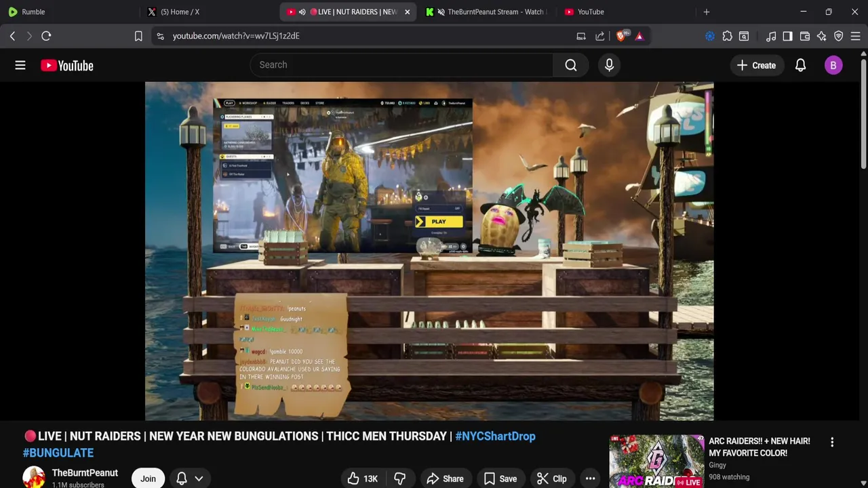This screenshot has height=488, width=868.
Task: Click the share icon in address bar
Action: pyautogui.click(x=600, y=36)
